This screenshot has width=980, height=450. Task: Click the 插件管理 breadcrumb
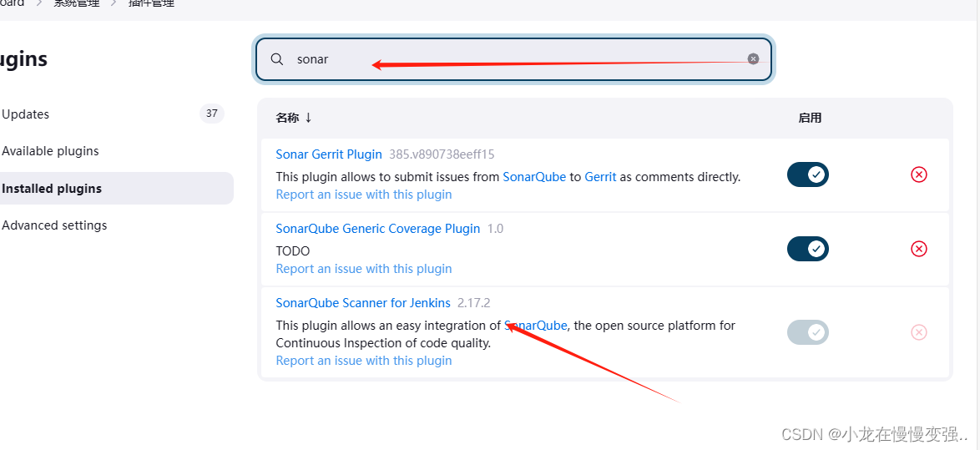click(150, 3)
